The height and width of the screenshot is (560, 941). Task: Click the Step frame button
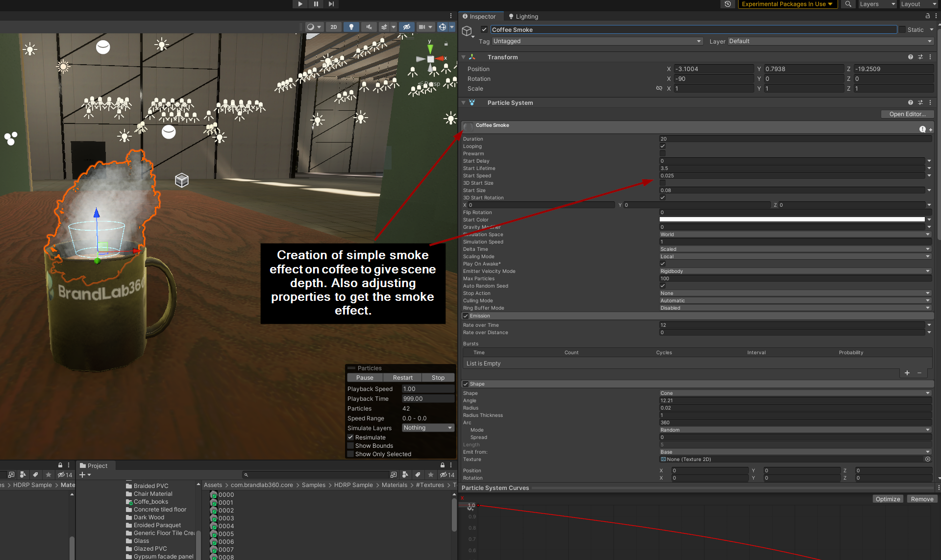[331, 4]
